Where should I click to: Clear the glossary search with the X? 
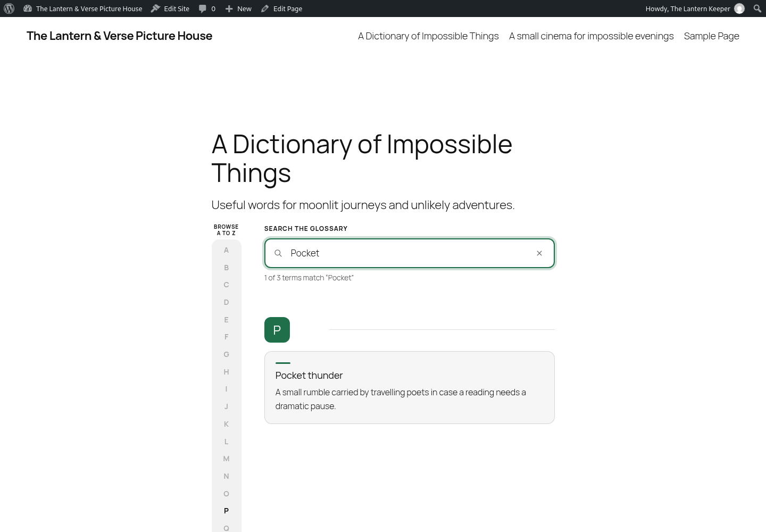point(539,253)
